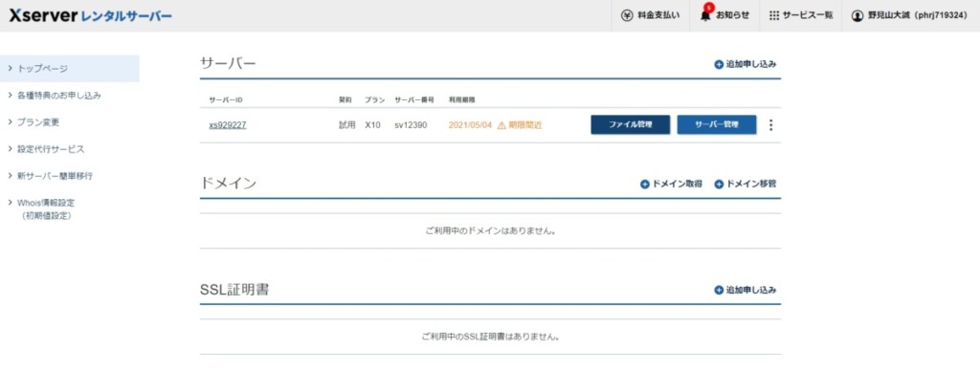The height and width of the screenshot is (371, 980).
Task: Click the plus icon for SSL 追加申し込み
Action: pos(719,291)
